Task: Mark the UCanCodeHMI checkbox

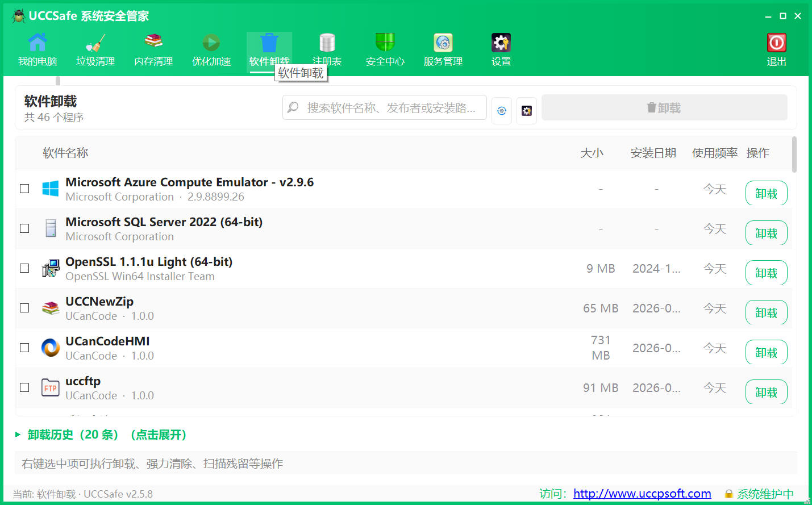Action: click(x=24, y=348)
